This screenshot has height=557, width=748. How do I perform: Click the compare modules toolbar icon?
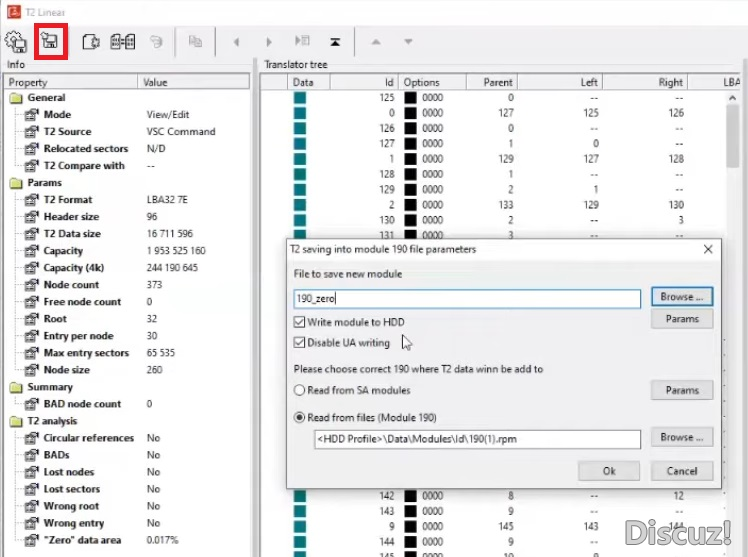(123, 41)
